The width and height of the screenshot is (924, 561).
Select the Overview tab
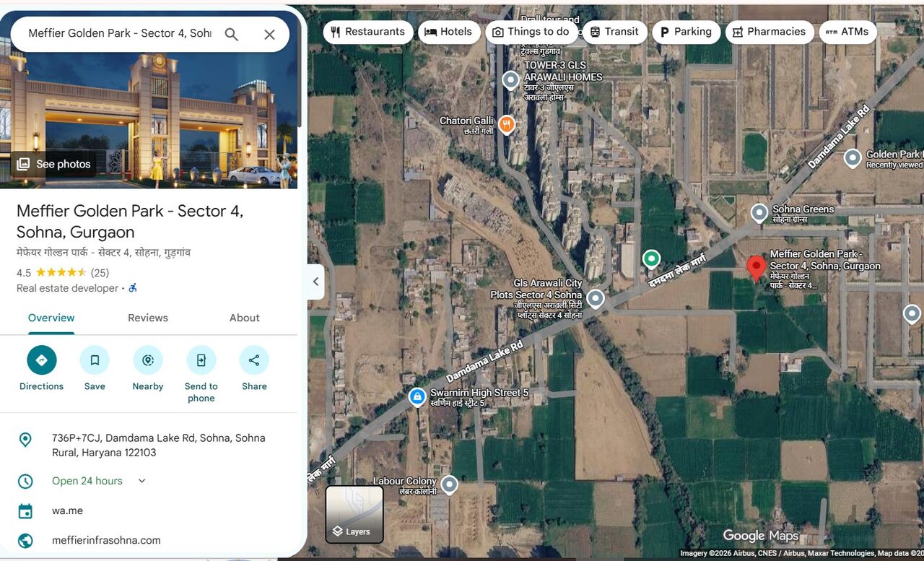pos(51,318)
